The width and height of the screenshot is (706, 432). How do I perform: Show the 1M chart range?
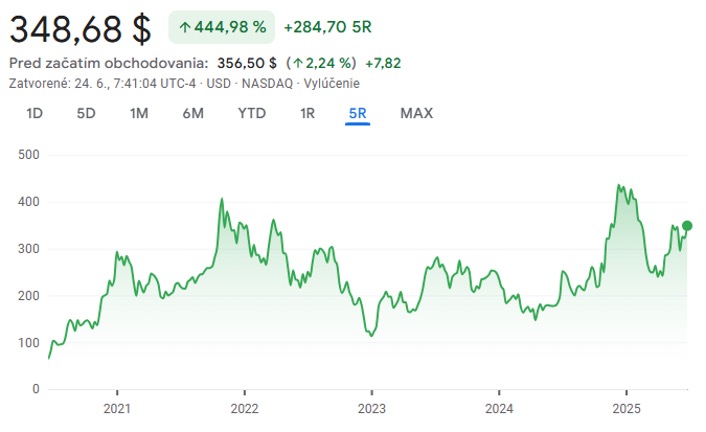pos(139,113)
